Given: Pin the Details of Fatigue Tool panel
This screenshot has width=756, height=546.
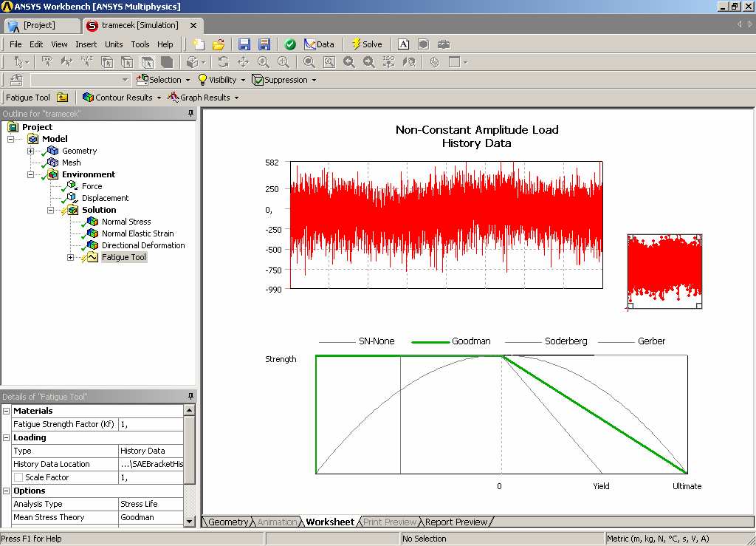Looking at the screenshot, I should [191, 397].
